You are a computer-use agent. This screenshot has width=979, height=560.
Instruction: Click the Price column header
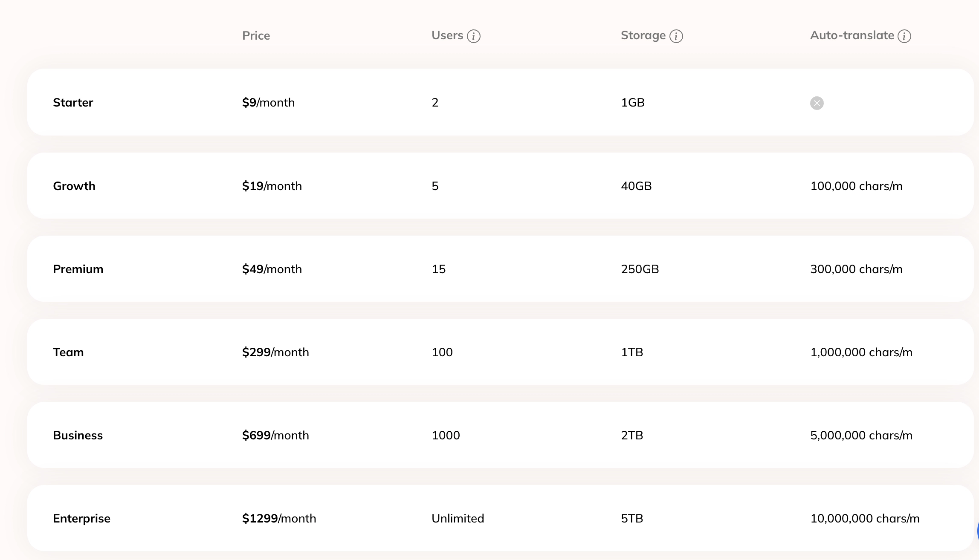tap(256, 35)
